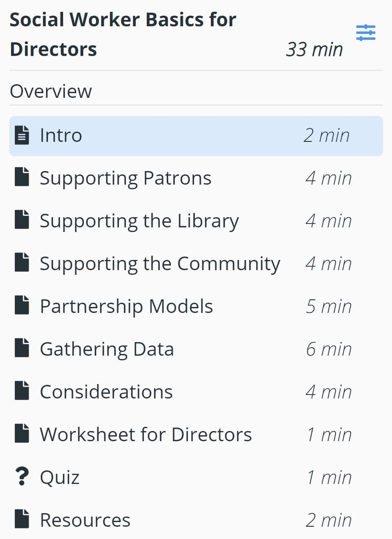Click the Overview section header
The width and height of the screenshot is (392, 539).
click(50, 91)
